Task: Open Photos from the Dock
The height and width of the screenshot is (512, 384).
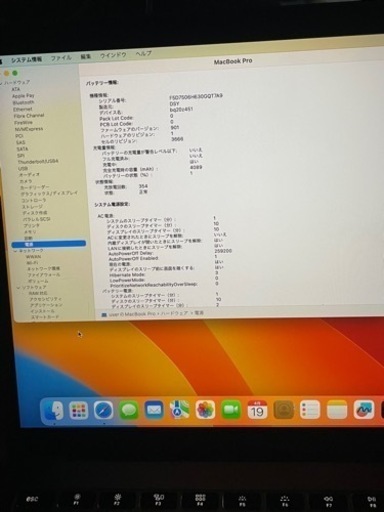Action: pyautogui.click(x=205, y=410)
